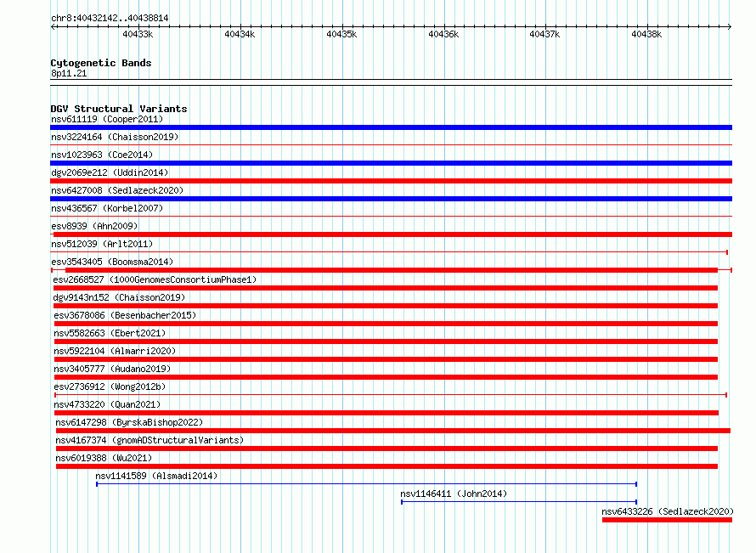Select the nsv512039 (Arlt2011) variant feature

[x=389, y=252]
